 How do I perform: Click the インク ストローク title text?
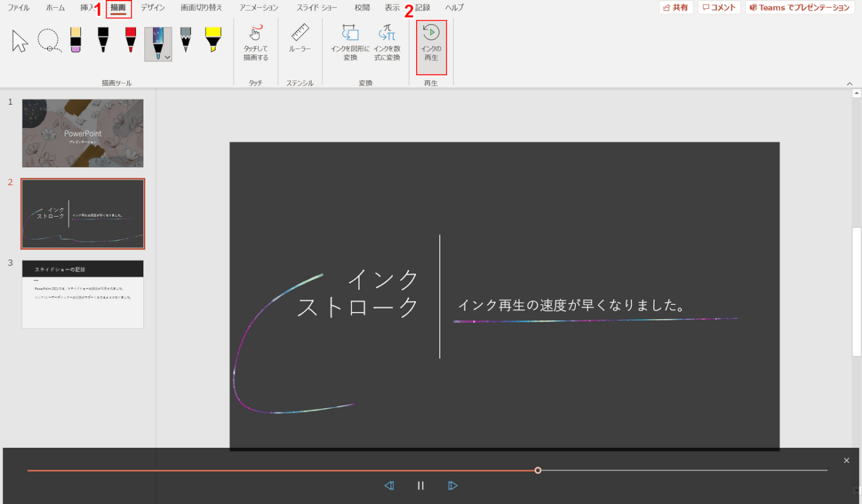tap(358, 292)
